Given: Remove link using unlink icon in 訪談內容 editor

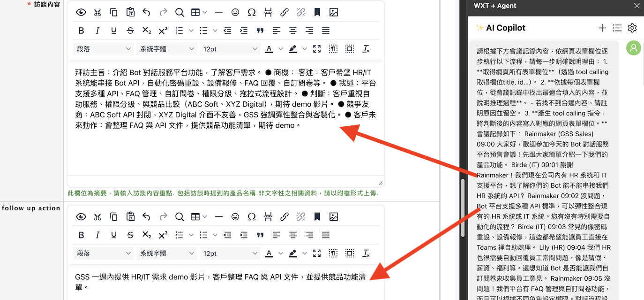Looking at the screenshot, I should pyautogui.click(x=301, y=13).
